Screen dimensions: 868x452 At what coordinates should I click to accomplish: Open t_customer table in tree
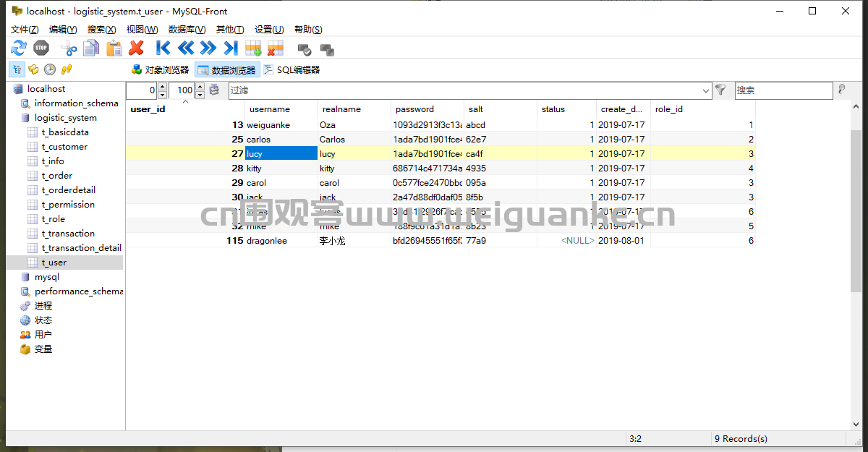[64, 147]
